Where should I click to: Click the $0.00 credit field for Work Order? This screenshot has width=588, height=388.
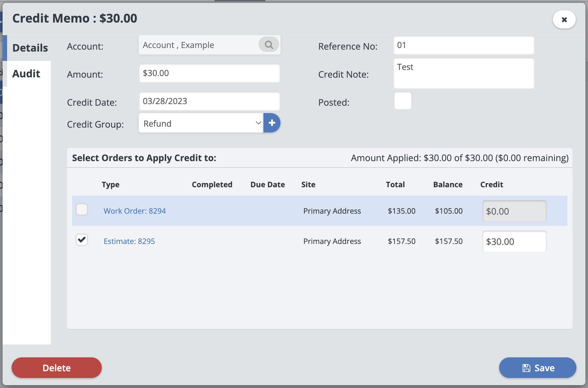tap(514, 211)
